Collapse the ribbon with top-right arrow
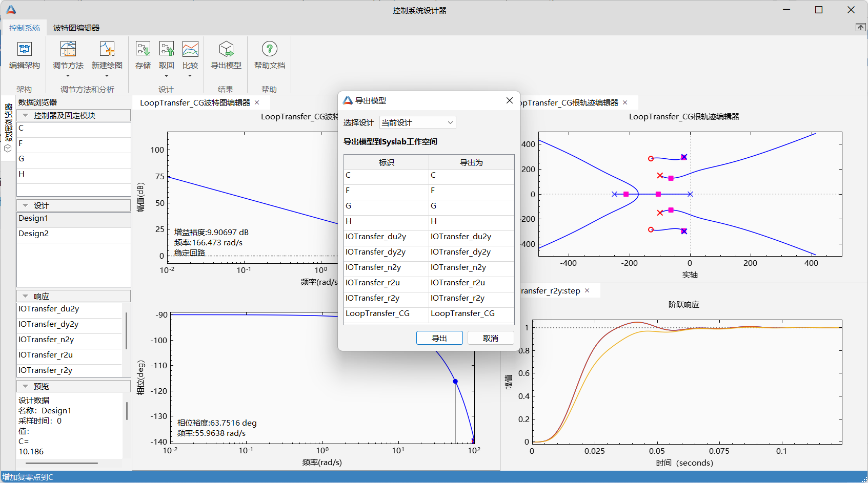Screen dimensions: 868x483 (x=860, y=27)
